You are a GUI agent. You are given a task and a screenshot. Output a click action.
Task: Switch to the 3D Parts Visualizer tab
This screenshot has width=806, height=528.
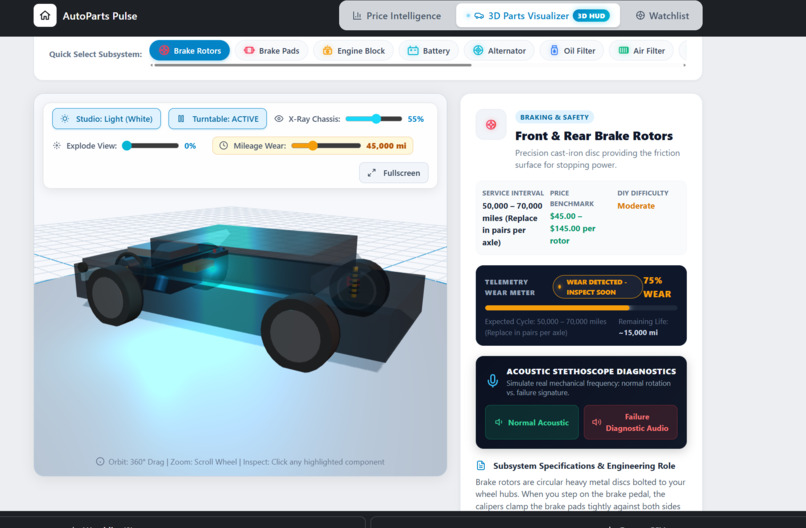(x=538, y=16)
